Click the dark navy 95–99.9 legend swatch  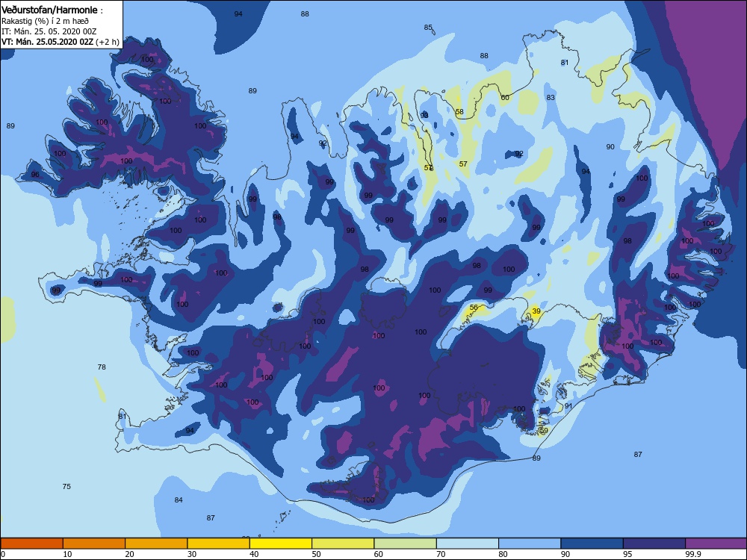tap(654, 544)
